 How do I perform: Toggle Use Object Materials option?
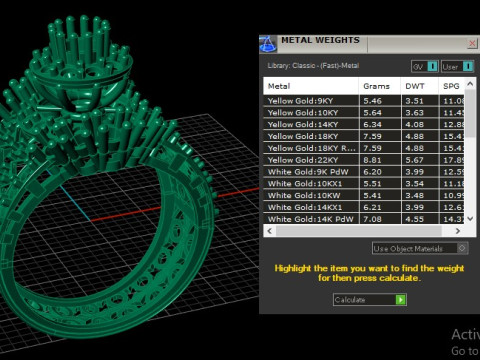click(x=420, y=248)
